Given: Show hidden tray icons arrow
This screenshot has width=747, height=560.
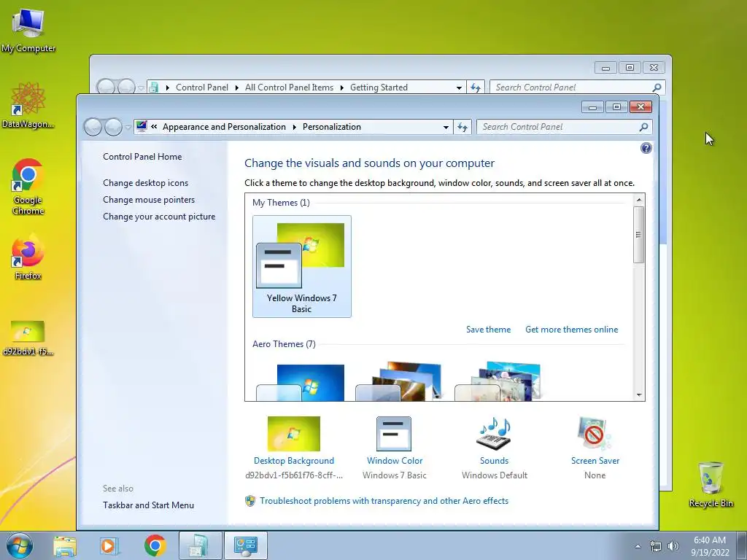Looking at the screenshot, I should 638,546.
